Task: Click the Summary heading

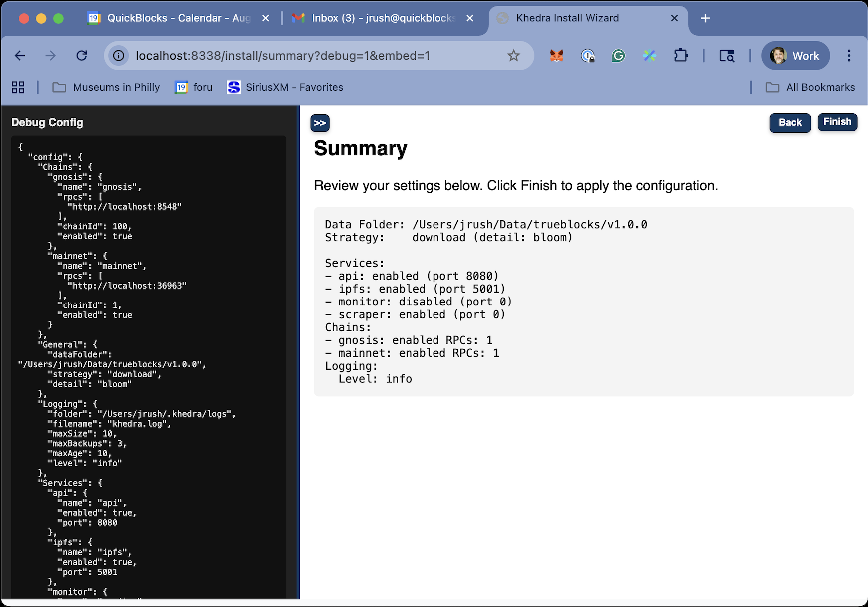Action: pyautogui.click(x=361, y=148)
